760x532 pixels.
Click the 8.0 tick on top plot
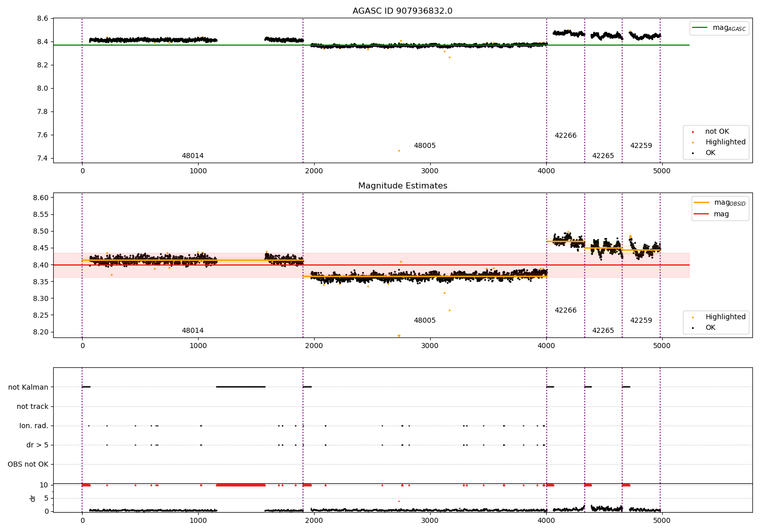pyautogui.click(x=43, y=89)
